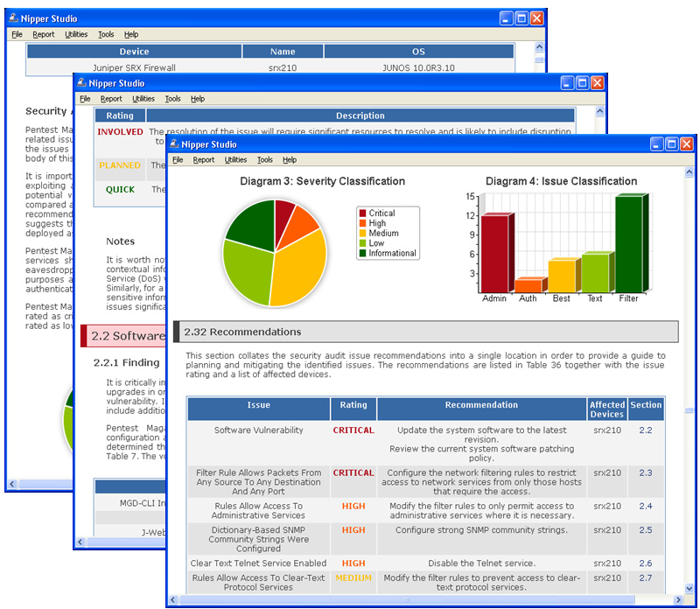Click the section 2.2 link for Software Vulnerability

(647, 430)
